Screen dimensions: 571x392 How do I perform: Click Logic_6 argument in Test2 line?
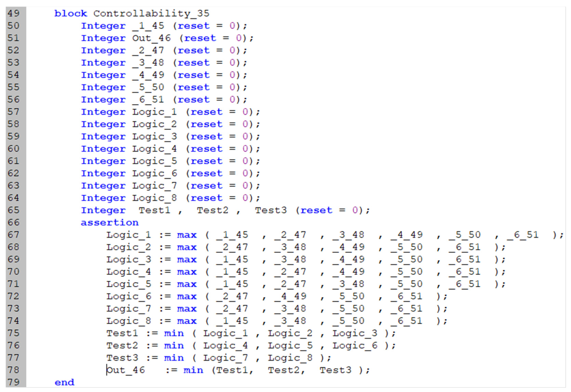coord(355,346)
